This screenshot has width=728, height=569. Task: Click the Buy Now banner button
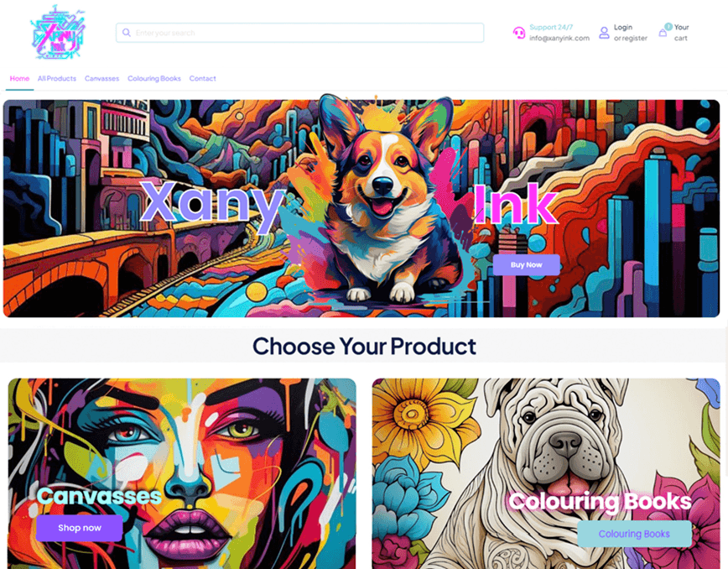526,264
